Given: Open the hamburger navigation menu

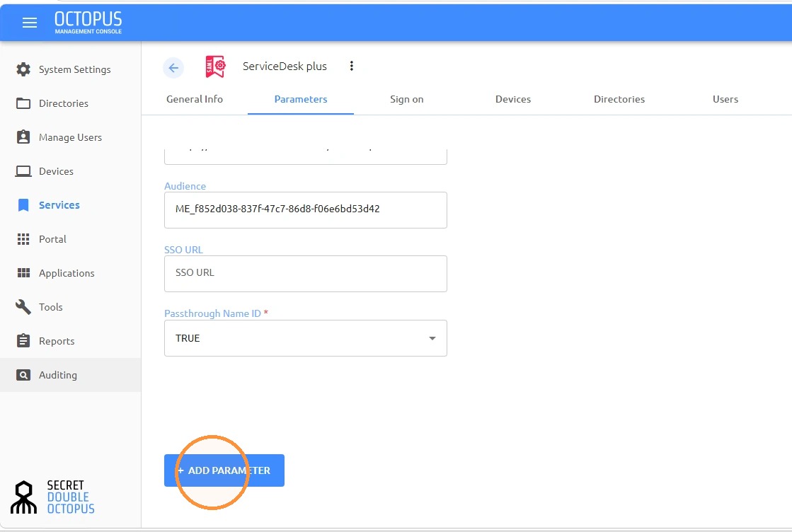Looking at the screenshot, I should (x=30, y=23).
